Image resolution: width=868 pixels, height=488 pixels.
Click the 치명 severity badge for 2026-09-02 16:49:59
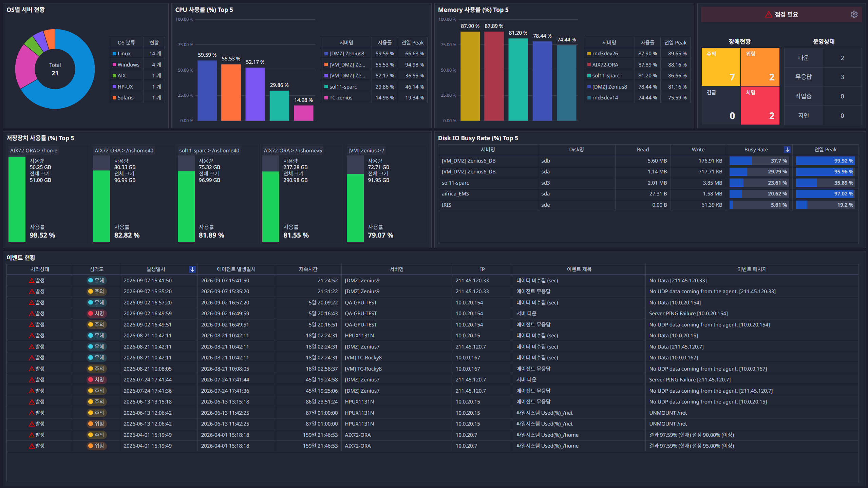click(96, 314)
